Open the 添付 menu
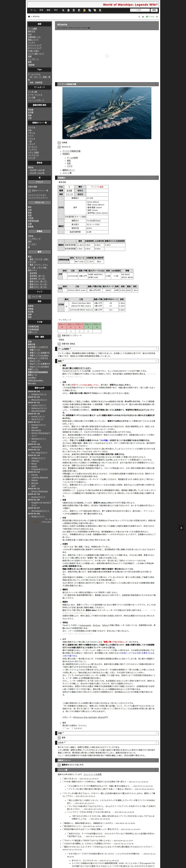Image resolution: width=186 pixels, height=868 pixels. [x=56, y=10]
